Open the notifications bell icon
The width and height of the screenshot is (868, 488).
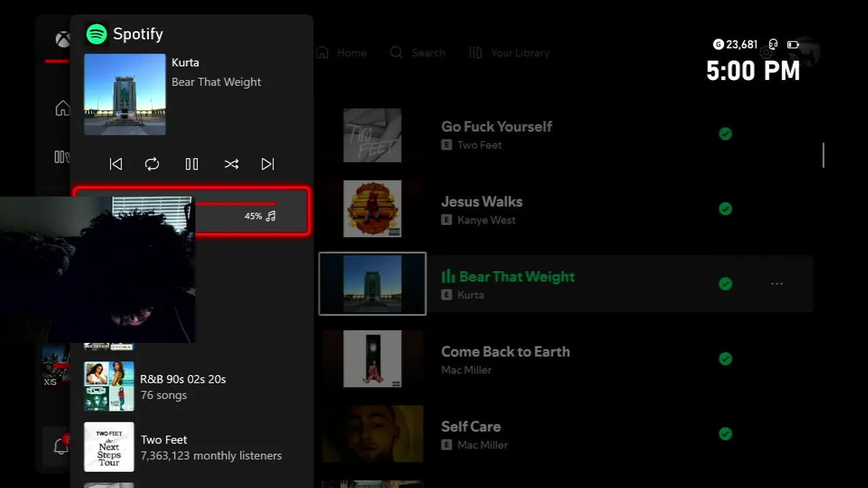coord(61,447)
